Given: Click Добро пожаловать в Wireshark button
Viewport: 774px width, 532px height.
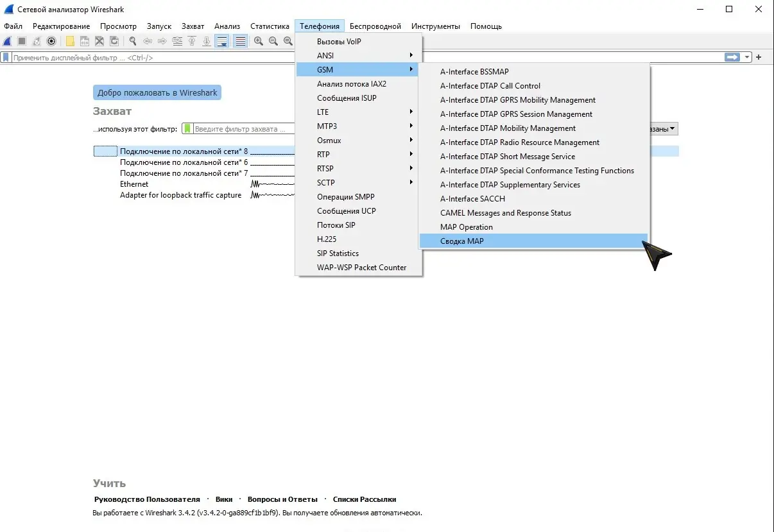Looking at the screenshot, I should (x=157, y=92).
